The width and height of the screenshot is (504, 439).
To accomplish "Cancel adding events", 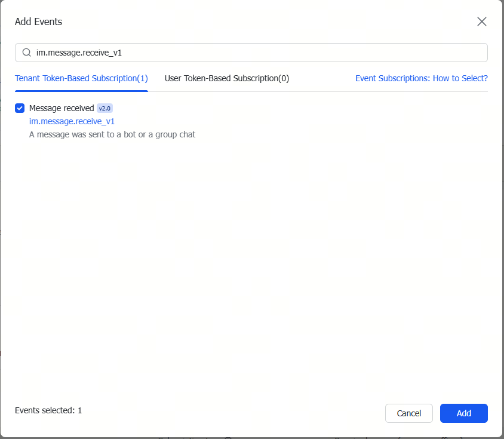I will pos(409,413).
